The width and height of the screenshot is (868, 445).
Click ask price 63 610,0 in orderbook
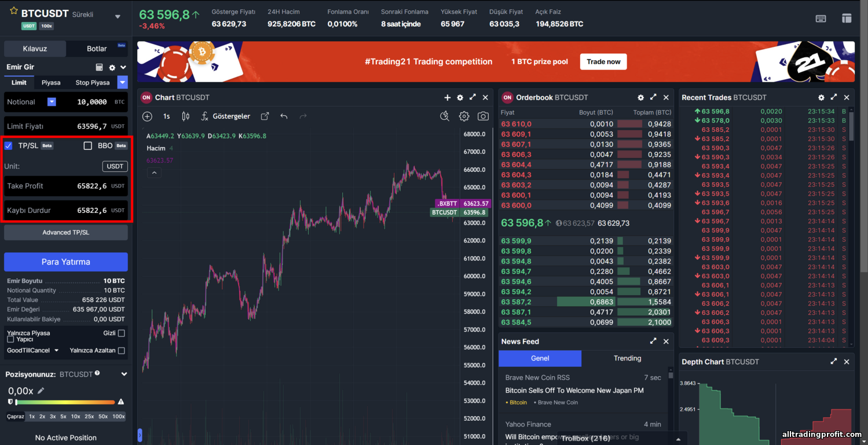(517, 124)
